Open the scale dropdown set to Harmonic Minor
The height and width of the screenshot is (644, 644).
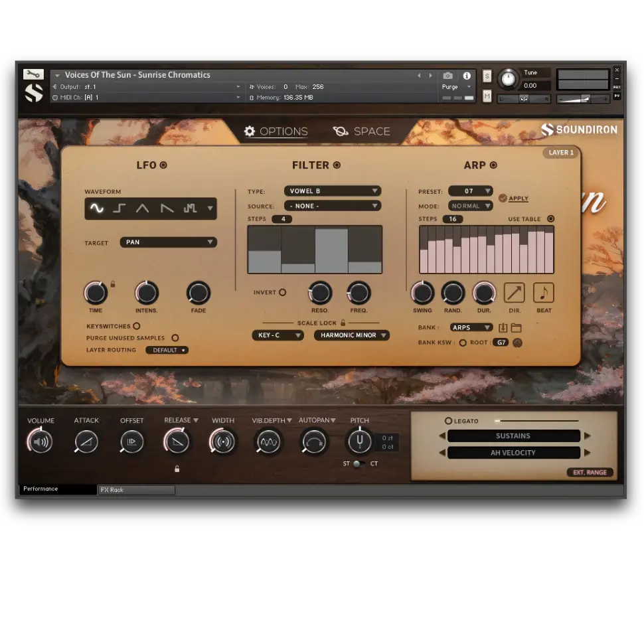pos(352,335)
